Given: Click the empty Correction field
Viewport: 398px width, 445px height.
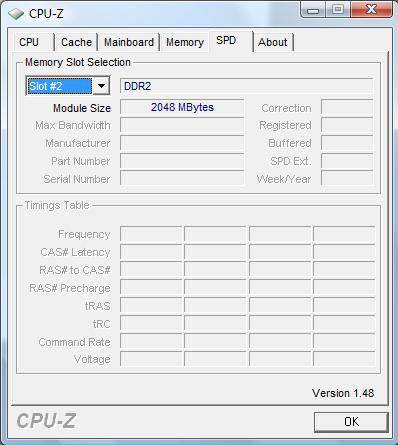Looking at the screenshot, I should click(x=347, y=107).
